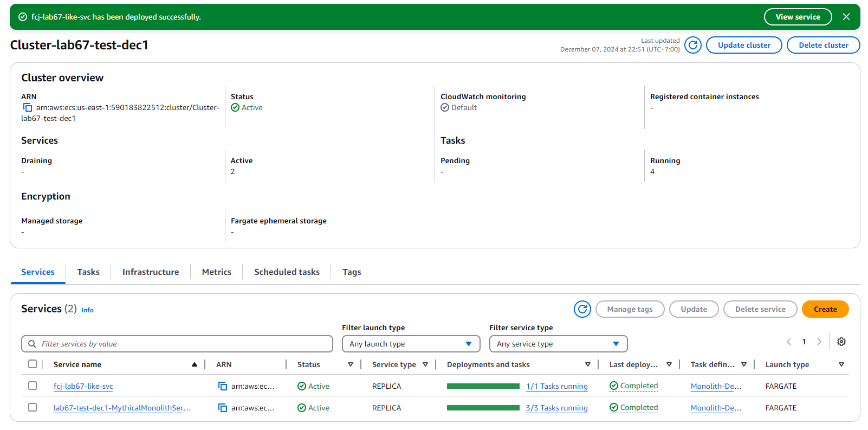Open the Any launch type dropdown

[x=411, y=344]
